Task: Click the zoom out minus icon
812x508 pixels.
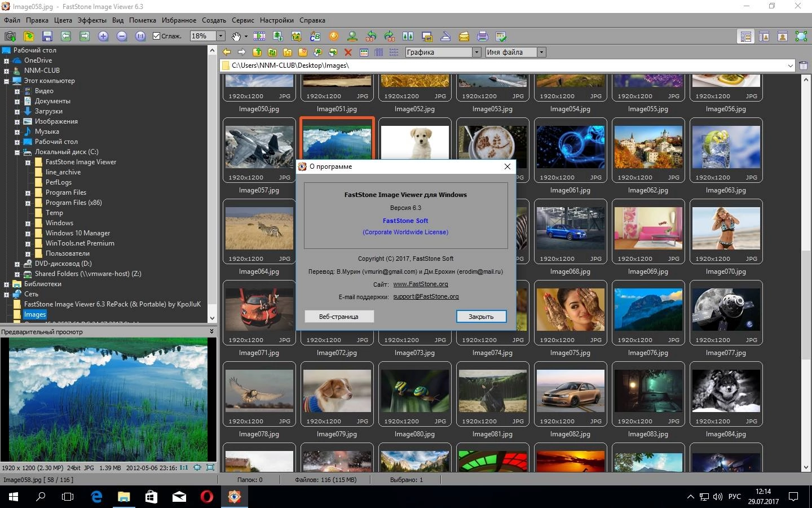Action: pos(122,36)
